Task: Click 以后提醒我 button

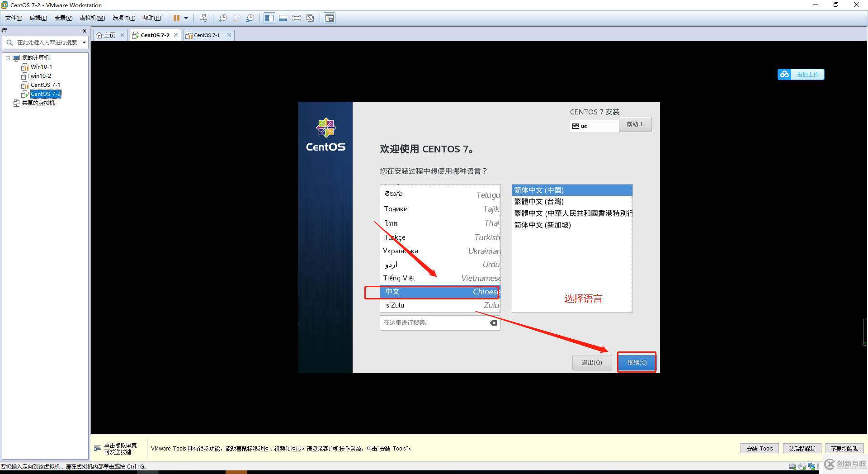Action: point(802,448)
